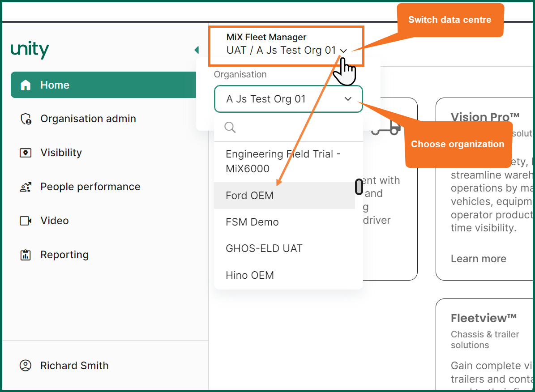Select FSM Demo organisation
Screen dimensions: 535x392
click(x=285, y=222)
